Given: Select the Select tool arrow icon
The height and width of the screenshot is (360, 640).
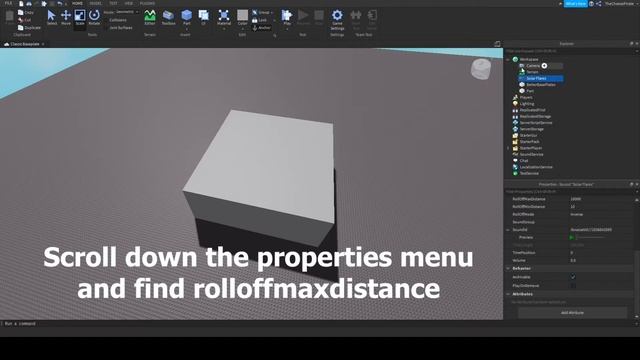Looking at the screenshot, I should click(51, 16).
